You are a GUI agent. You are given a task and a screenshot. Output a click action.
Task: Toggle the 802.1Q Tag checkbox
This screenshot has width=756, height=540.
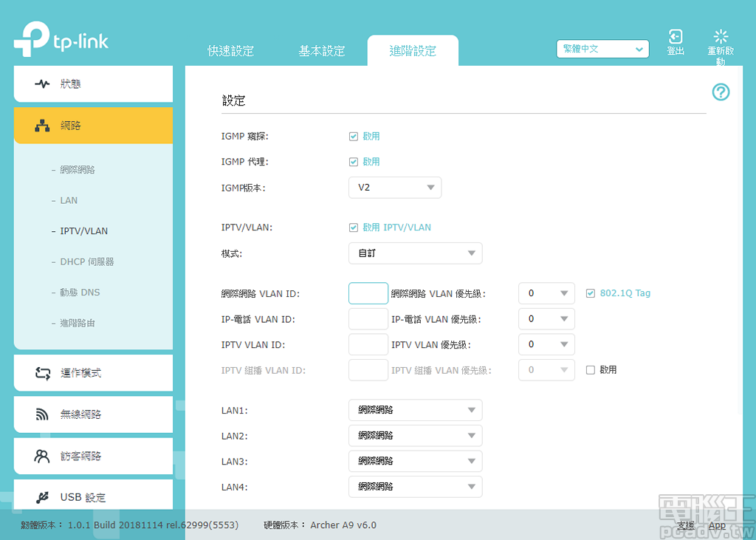(x=590, y=293)
